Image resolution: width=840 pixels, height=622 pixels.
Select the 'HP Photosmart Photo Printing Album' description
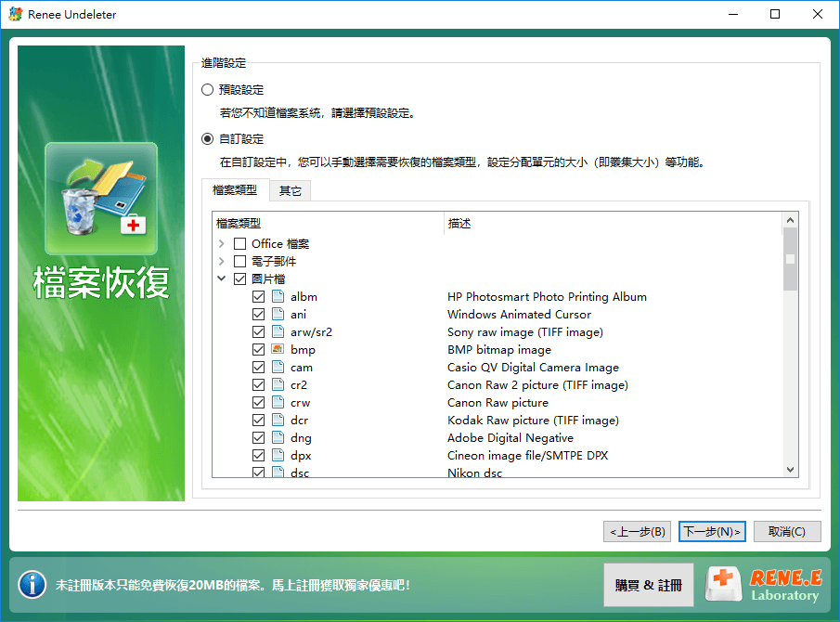547,296
